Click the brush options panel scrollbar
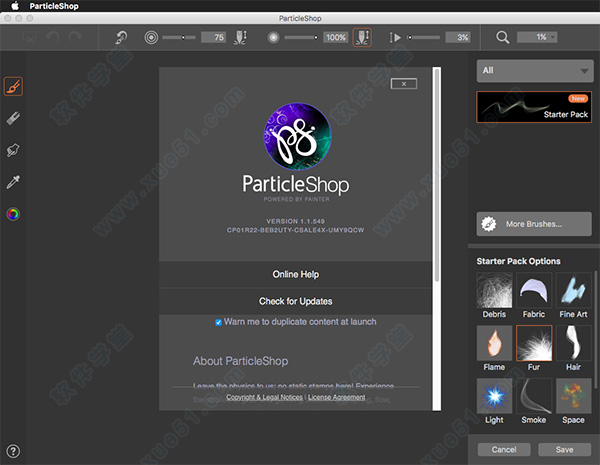The width and height of the screenshot is (600, 465). coord(596,330)
